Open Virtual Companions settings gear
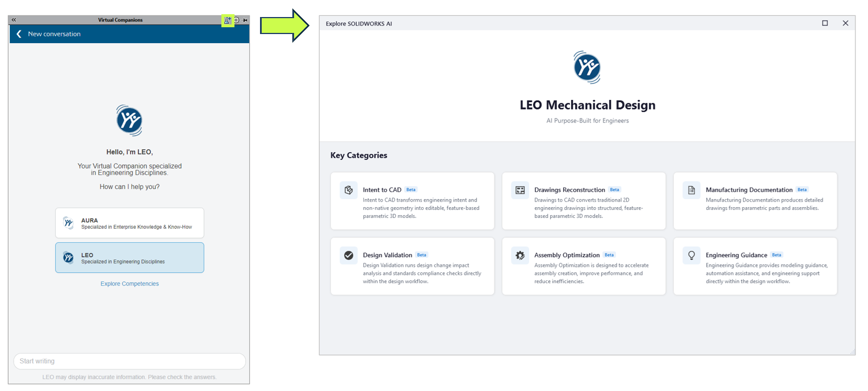The width and height of the screenshot is (868, 391). pos(237,20)
